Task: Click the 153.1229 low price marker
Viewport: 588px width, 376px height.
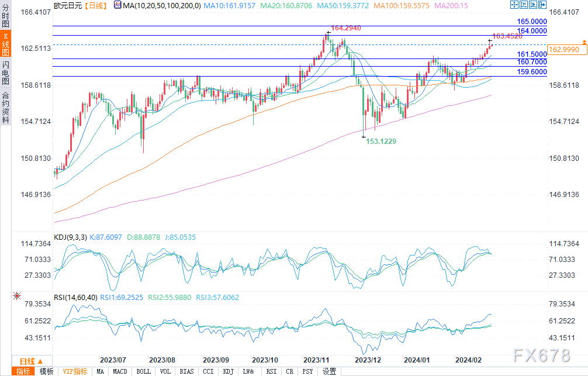Action: click(x=381, y=141)
